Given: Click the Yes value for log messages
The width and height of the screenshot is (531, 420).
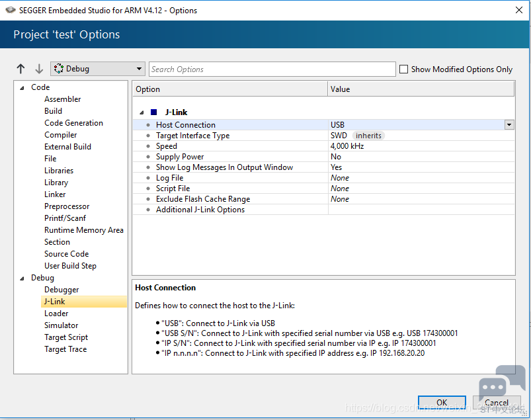Looking at the screenshot, I should point(337,167).
